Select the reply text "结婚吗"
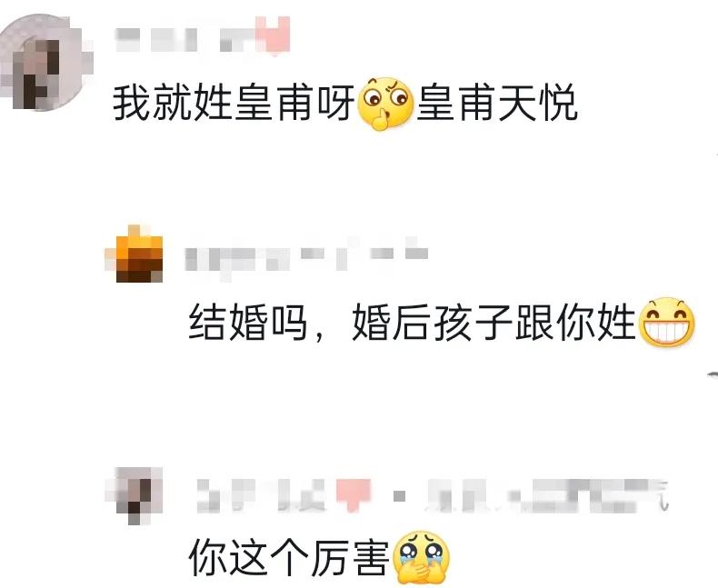This screenshot has width=718, height=588. (248, 322)
